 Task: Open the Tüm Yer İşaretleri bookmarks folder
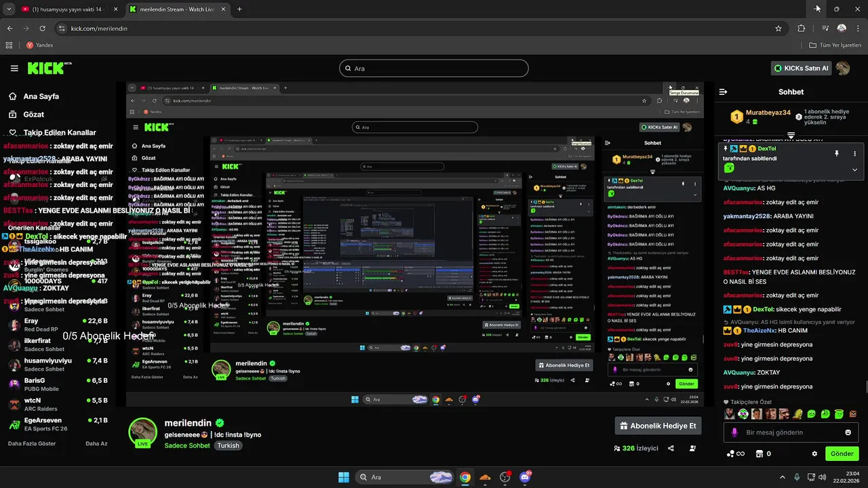pyautogui.click(x=835, y=45)
